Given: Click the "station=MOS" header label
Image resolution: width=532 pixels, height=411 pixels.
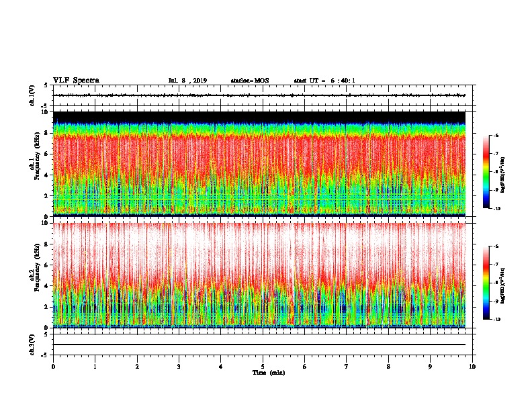Looking at the screenshot, I should (x=250, y=81).
